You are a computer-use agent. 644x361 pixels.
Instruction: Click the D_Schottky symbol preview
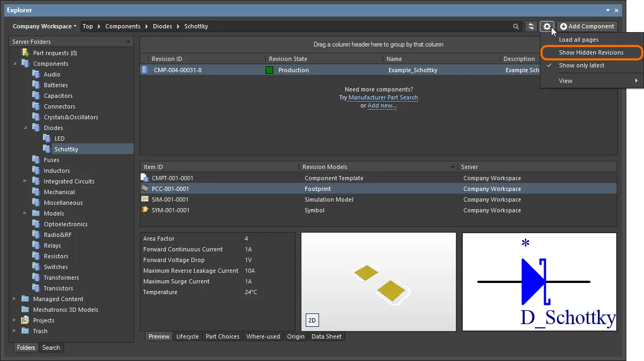point(539,282)
